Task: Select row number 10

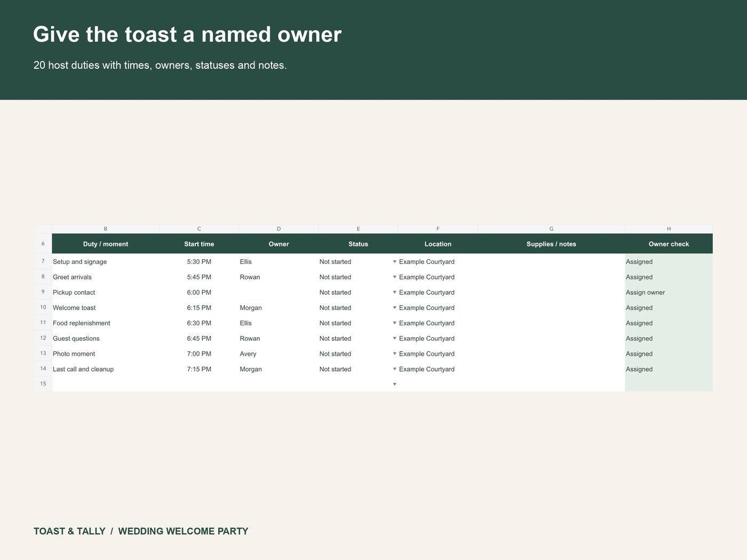Action: click(x=43, y=308)
